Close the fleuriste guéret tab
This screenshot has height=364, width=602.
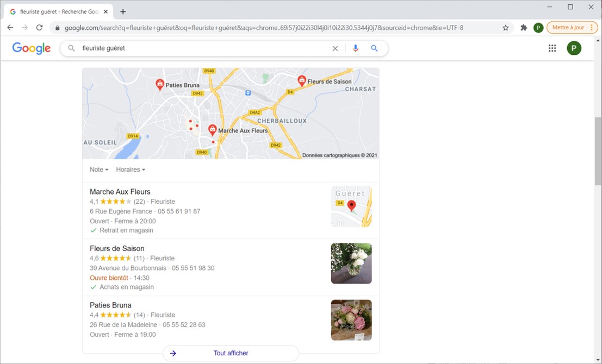pyautogui.click(x=105, y=12)
